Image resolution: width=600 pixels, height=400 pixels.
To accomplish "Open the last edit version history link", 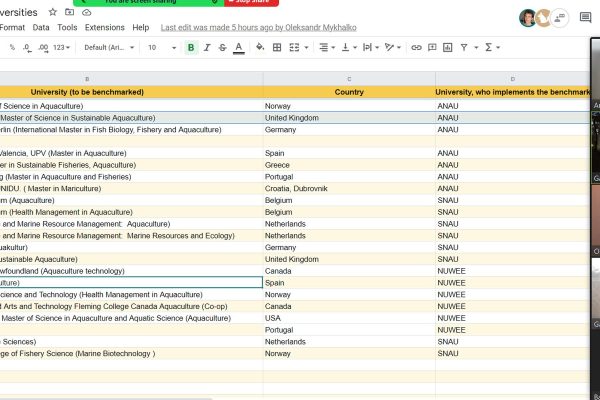I will coord(259,28).
